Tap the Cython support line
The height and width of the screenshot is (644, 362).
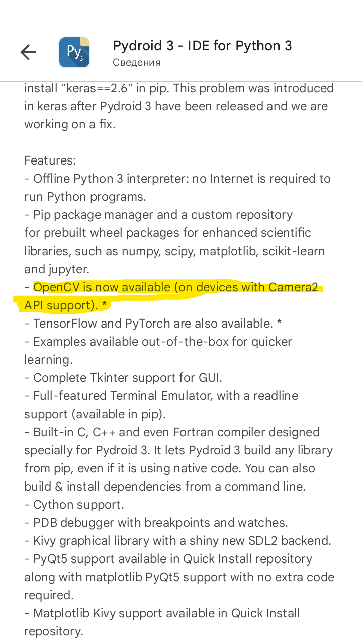pyautogui.click(x=74, y=505)
